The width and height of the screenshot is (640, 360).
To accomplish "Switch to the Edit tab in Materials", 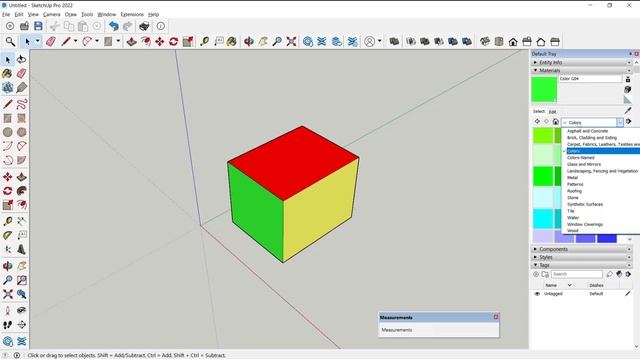I will (x=552, y=112).
